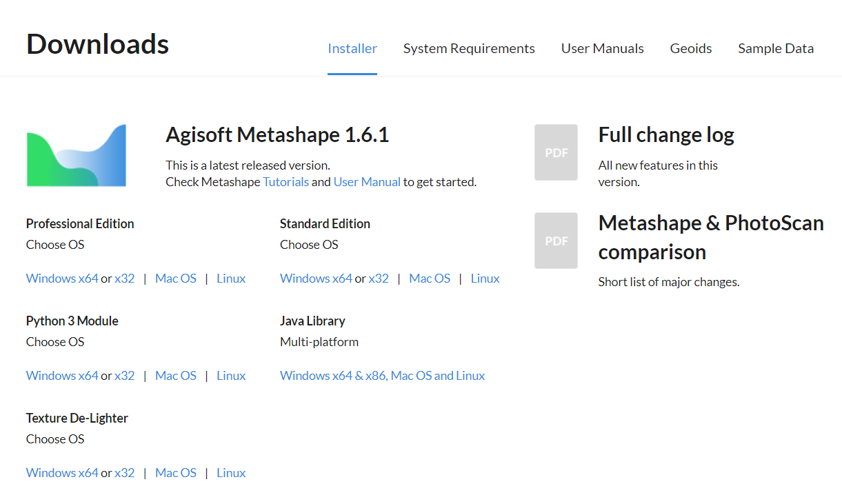Open the User Manual link in description
Screen dimensions: 842x504
pyautogui.click(x=367, y=182)
